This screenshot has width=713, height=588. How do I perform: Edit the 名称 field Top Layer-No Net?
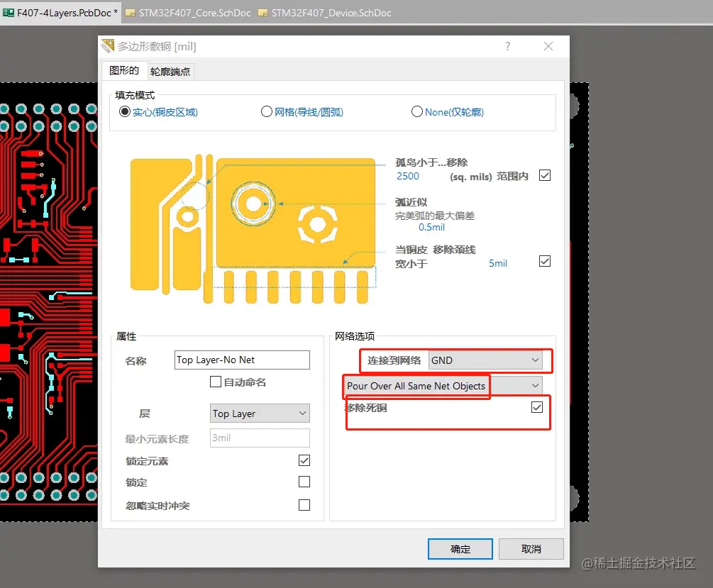pyautogui.click(x=242, y=360)
